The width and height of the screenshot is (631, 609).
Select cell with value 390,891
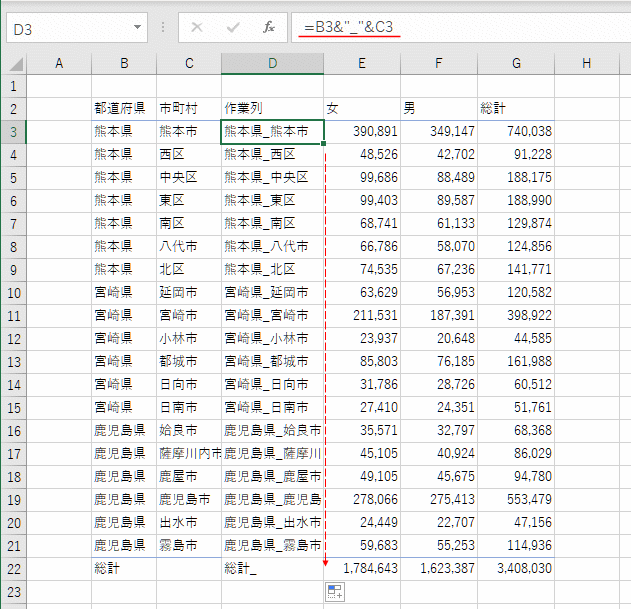click(x=362, y=132)
